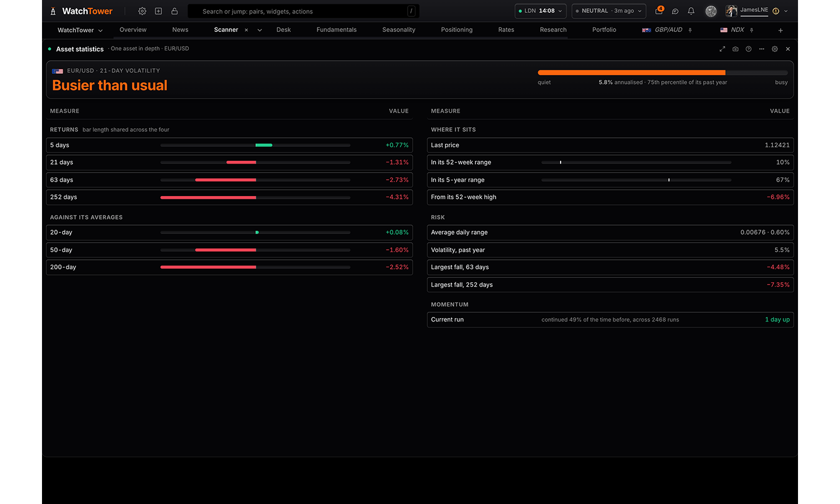Toggle the pin on the GBP/AUD tab
Viewport: 840px width, 504px height.
click(x=690, y=30)
